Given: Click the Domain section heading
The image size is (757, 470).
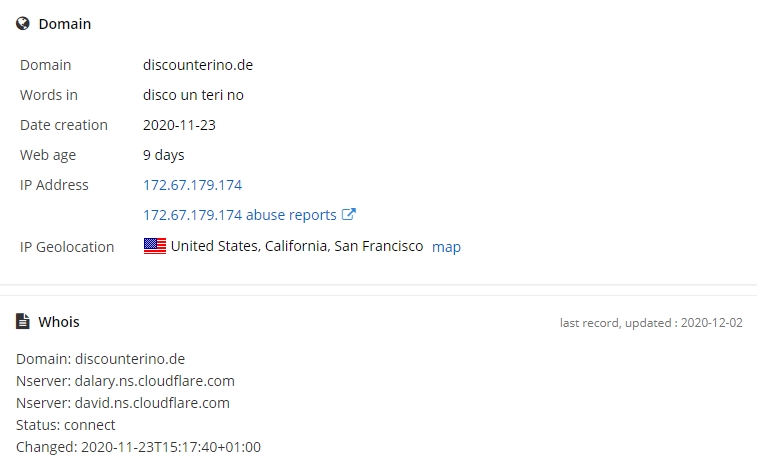Looking at the screenshot, I should click(65, 24).
